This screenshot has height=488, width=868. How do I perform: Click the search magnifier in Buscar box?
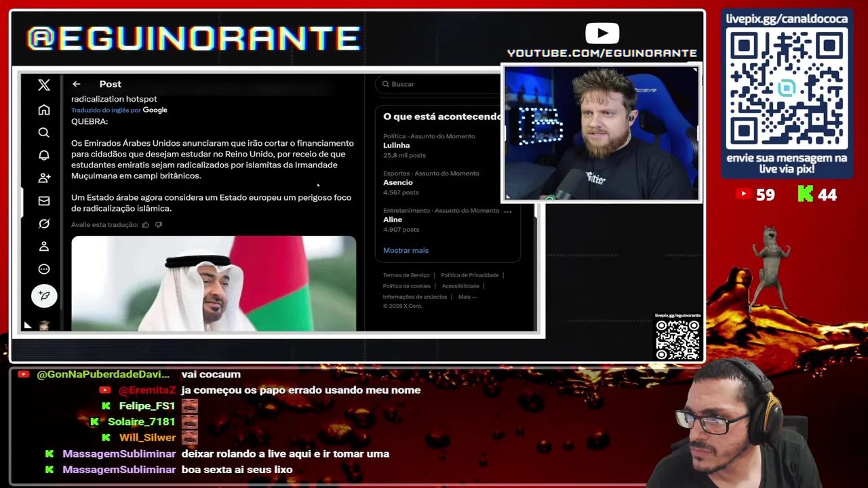click(385, 84)
